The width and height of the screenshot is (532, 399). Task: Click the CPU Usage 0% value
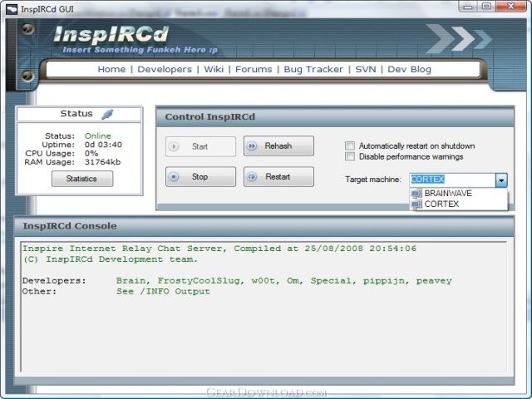click(x=91, y=153)
